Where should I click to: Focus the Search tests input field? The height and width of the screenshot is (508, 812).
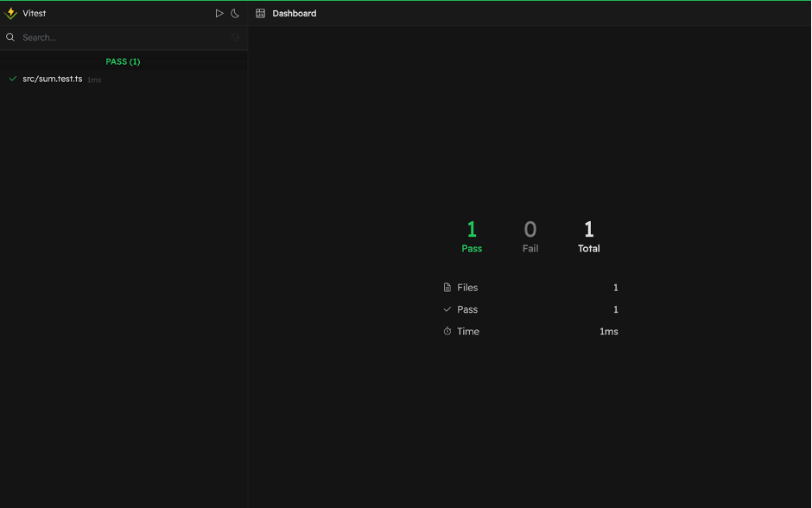point(121,37)
